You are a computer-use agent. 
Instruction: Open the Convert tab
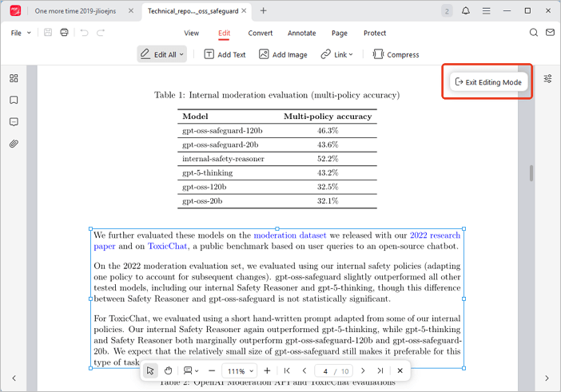[260, 34]
